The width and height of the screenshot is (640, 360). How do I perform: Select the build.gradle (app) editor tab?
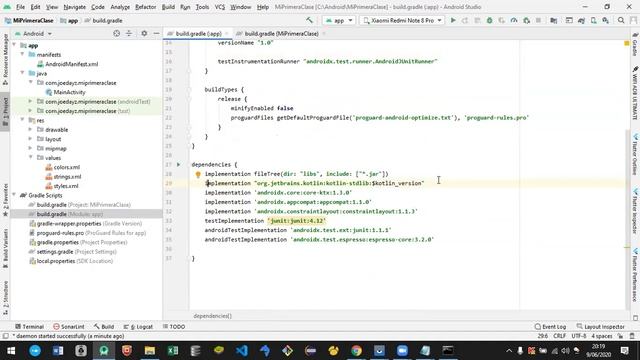click(198, 33)
